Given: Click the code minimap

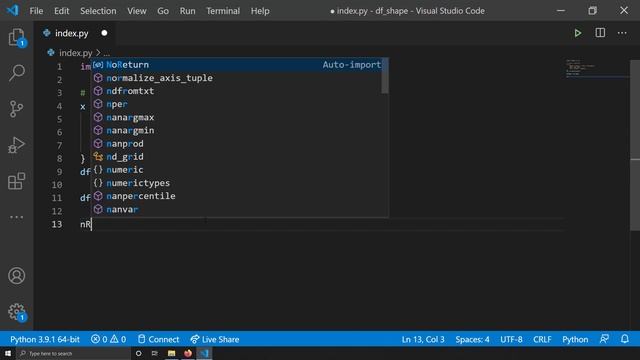Looking at the screenshot, I should pyautogui.click(x=597, y=68).
